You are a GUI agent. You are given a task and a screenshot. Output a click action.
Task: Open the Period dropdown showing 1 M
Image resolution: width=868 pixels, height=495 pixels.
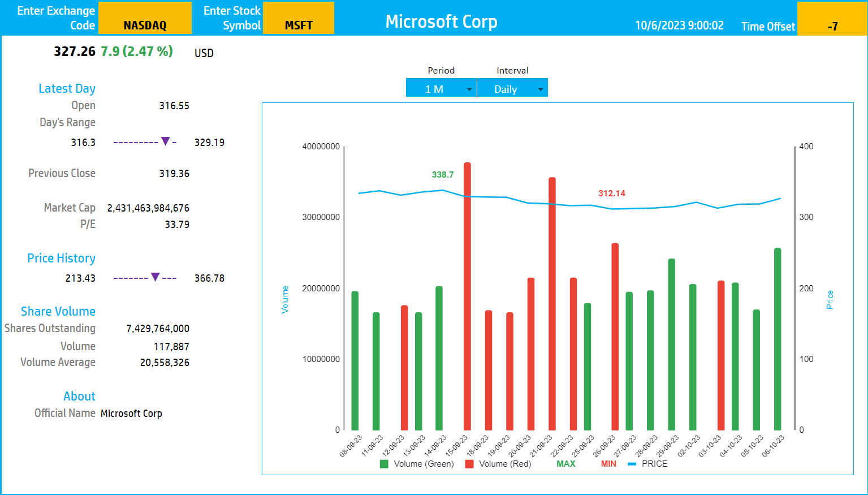pos(441,88)
